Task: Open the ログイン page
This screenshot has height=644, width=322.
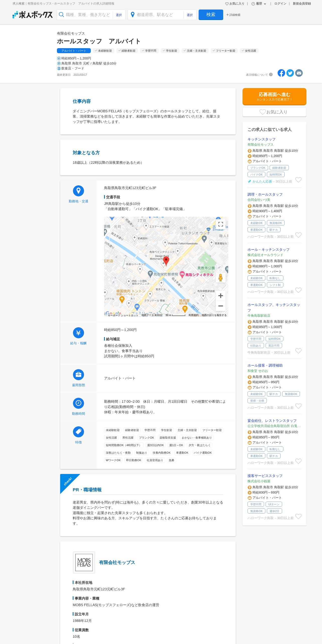Action: (280, 4)
